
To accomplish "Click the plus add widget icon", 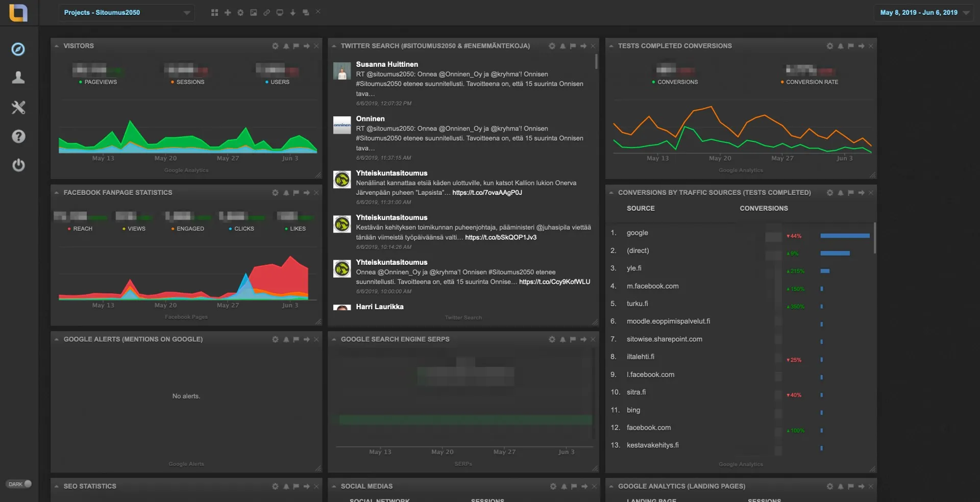I will click(228, 12).
